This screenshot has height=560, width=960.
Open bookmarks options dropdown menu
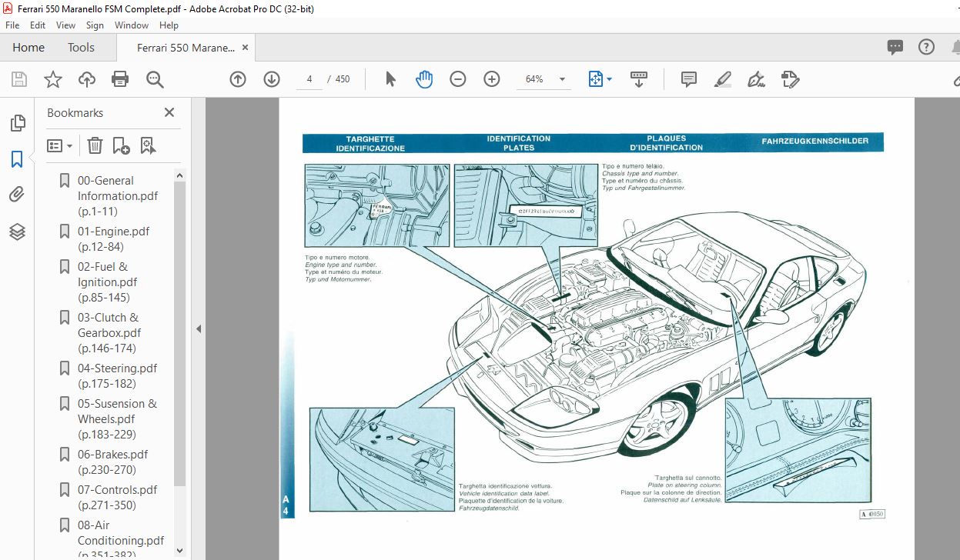[59, 145]
